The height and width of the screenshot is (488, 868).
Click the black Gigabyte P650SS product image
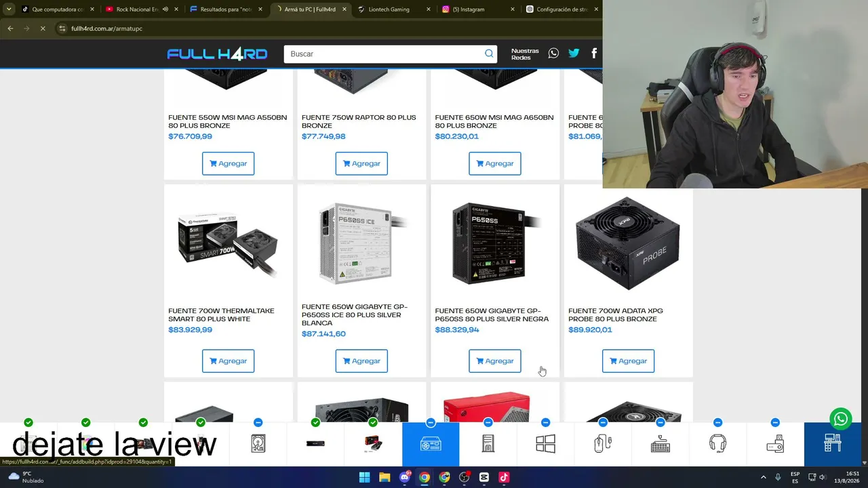tap(495, 244)
